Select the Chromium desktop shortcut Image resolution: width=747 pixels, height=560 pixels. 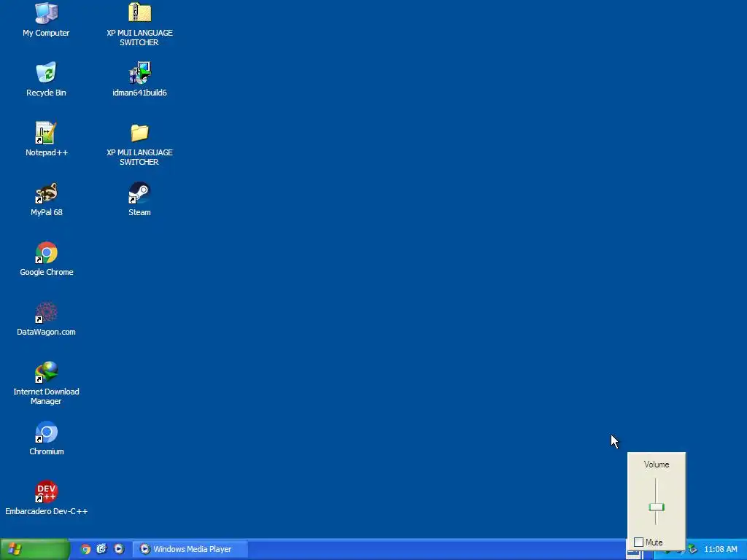click(x=46, y=438)
